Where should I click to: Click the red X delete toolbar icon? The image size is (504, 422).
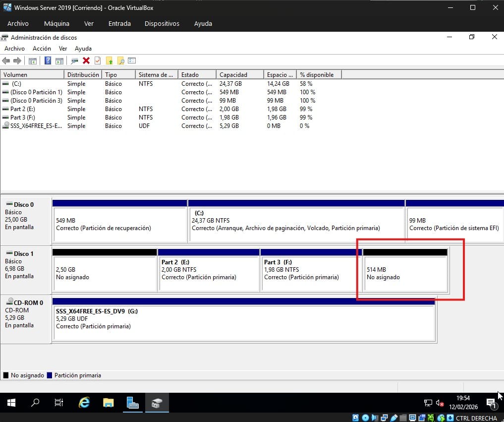86,60
